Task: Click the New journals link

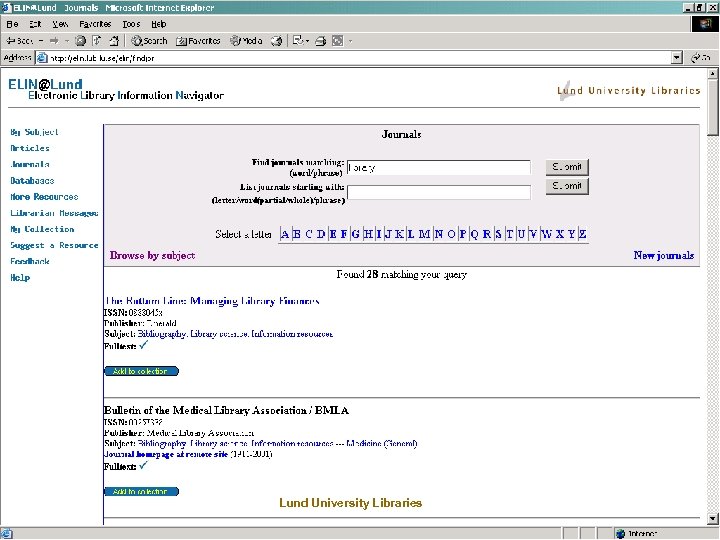Action: point(664,255)
